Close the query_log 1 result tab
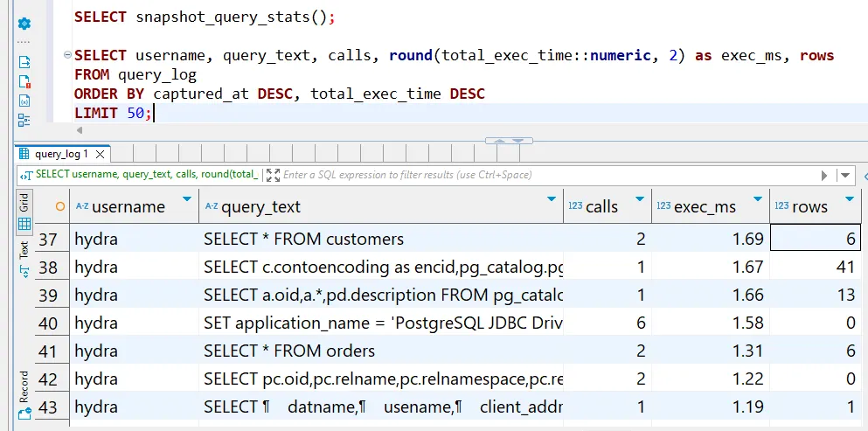 coord(101,154)
